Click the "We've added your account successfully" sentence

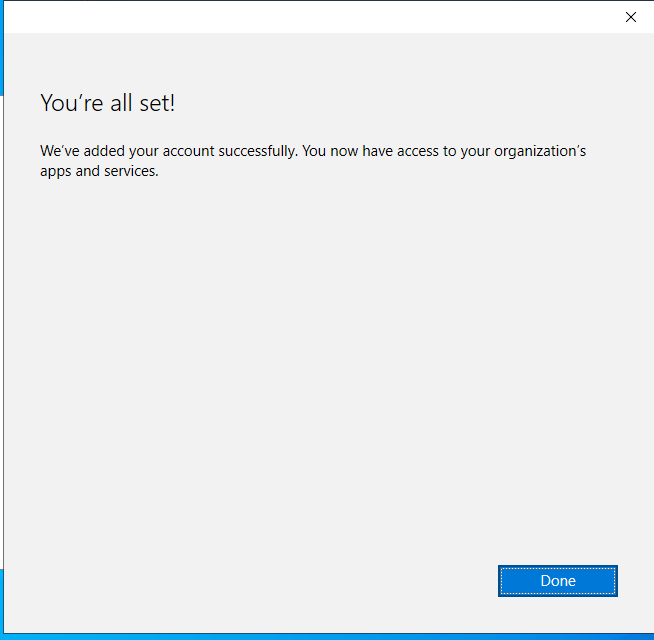coord(168,152)
